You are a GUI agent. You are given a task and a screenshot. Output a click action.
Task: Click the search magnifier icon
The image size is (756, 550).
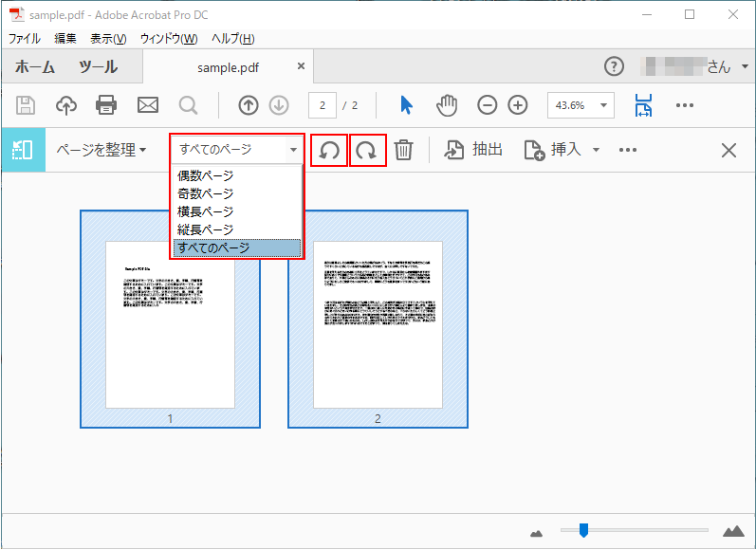188,105
